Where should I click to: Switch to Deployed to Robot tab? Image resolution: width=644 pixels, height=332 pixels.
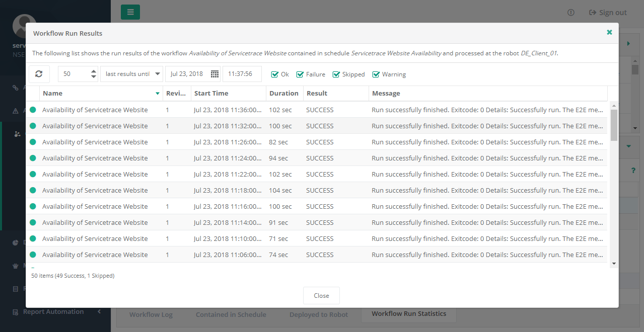319,314
